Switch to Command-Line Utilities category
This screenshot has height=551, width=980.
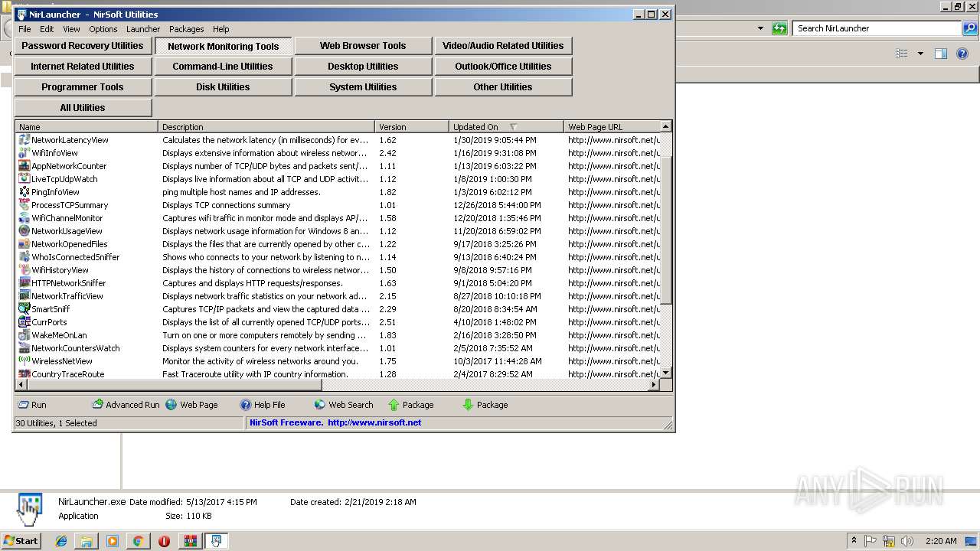pos(223,67)
